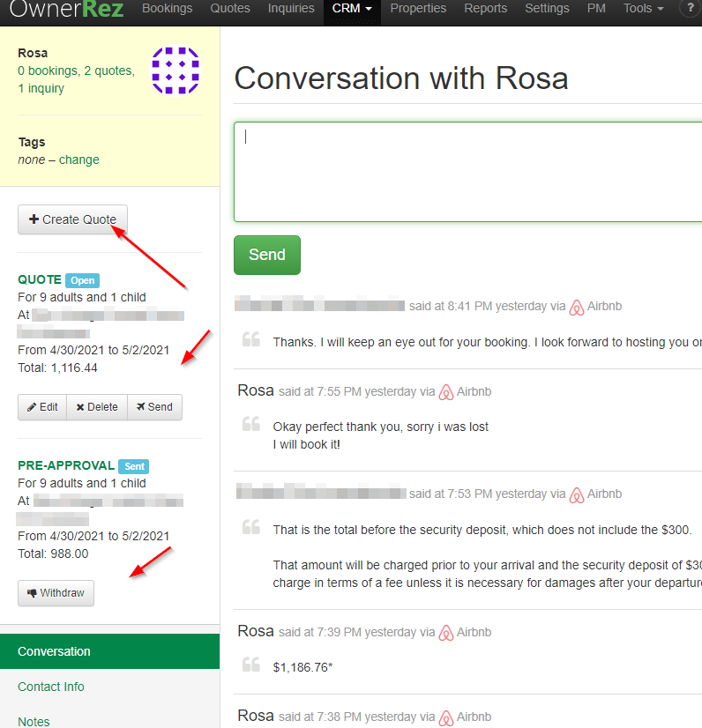This screenshot has width=702, height=728.
Task: Click the help question mark icon
Action: 690,8
